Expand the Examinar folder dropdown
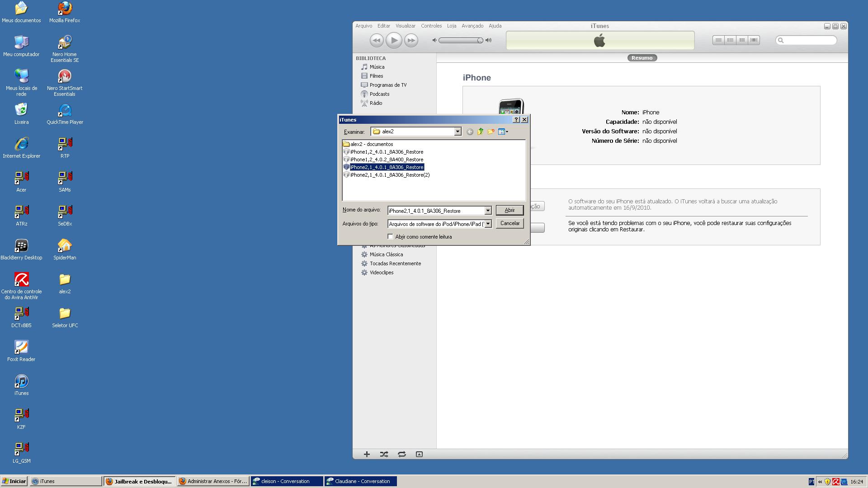 tap(458, 131)
